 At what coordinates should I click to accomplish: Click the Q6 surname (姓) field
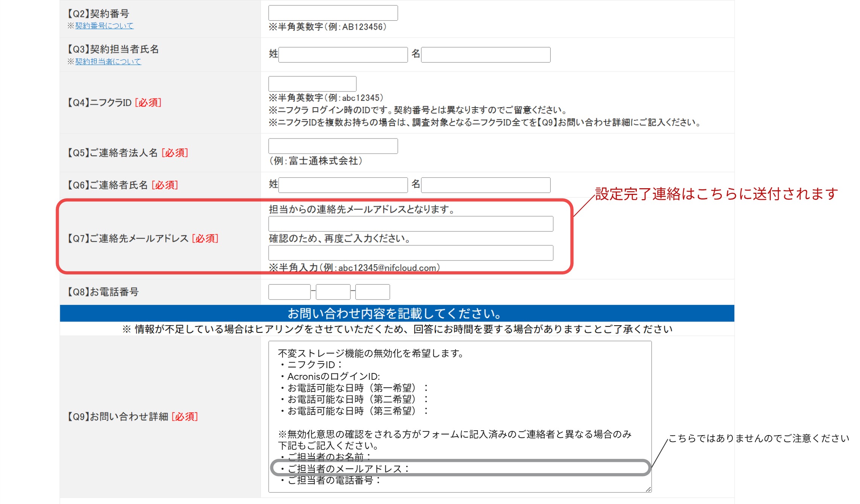click(x=343, y=185)
